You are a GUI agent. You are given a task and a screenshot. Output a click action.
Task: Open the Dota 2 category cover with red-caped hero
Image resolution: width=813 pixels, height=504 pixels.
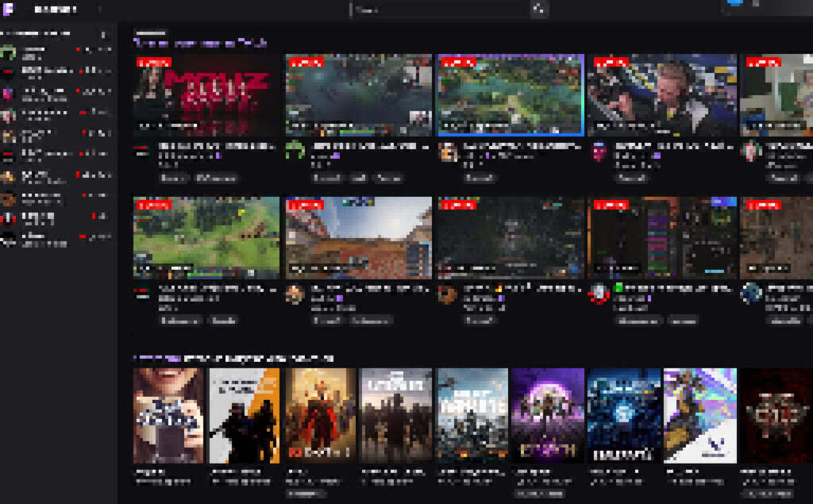321,415
